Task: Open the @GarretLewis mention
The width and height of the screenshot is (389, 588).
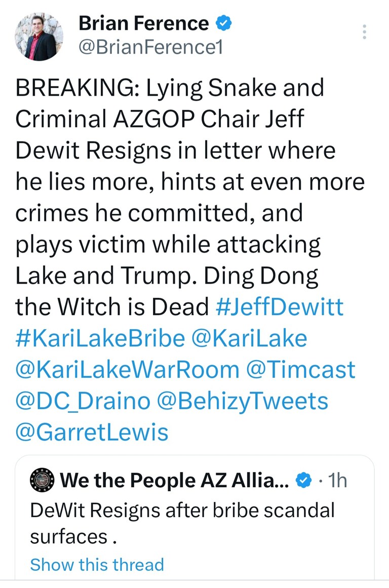Action: [92, 433]
